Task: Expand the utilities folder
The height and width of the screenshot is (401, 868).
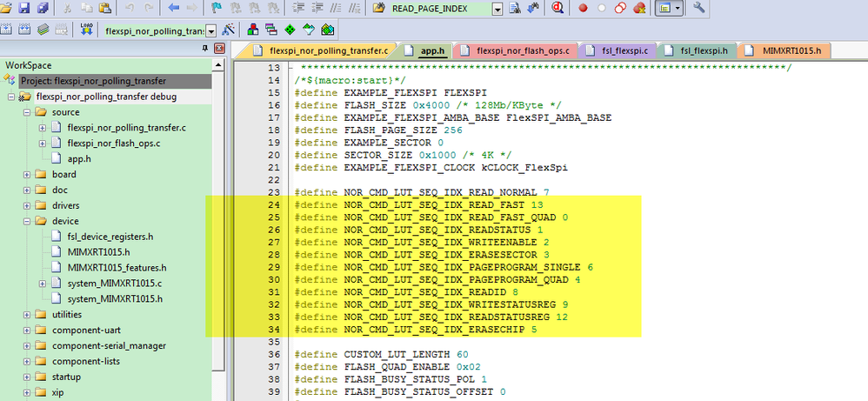Action: pos(27,315)
